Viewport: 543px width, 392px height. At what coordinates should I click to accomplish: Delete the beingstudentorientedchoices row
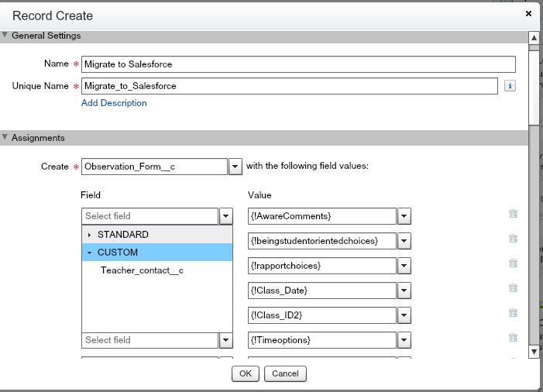513,239
